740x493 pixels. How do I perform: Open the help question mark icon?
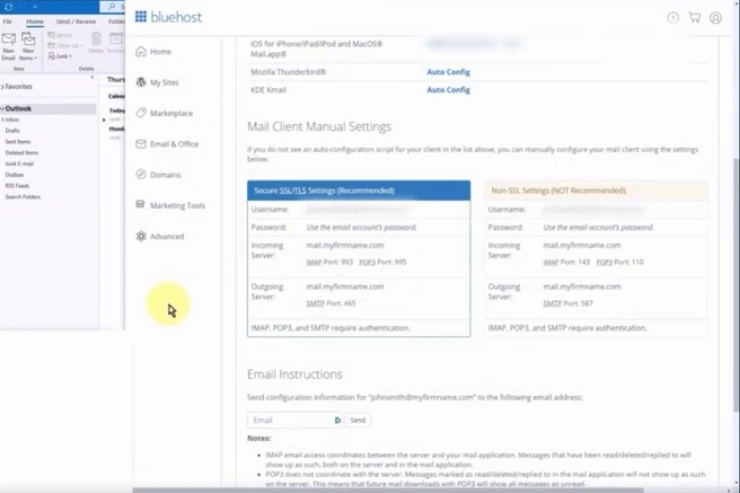pyautogui.click(x=672, y=17)
